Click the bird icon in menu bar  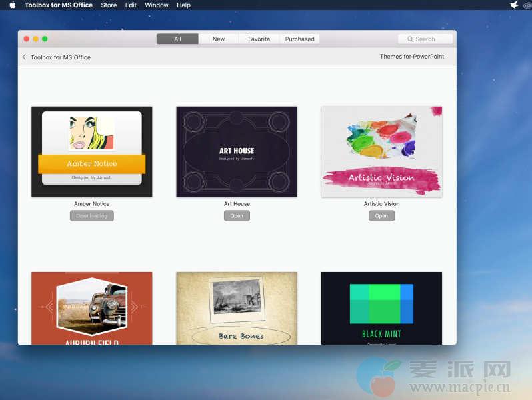coord(514,5)
